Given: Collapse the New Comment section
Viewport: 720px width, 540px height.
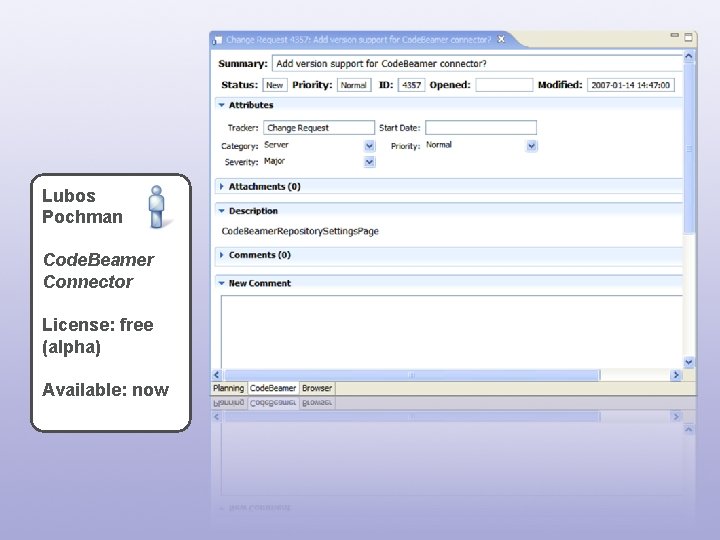Looking at the screenshot, I should pyautogui.click(x=222, y=283).
